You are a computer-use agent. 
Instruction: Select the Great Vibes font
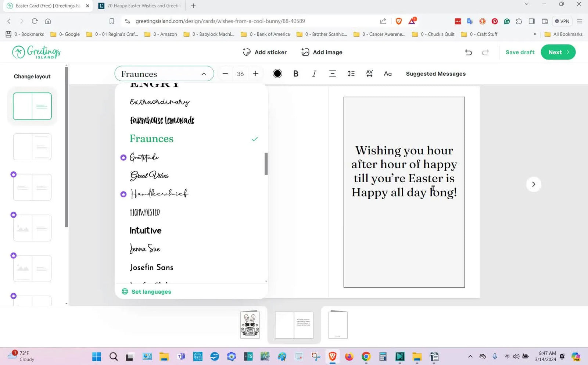149,176
